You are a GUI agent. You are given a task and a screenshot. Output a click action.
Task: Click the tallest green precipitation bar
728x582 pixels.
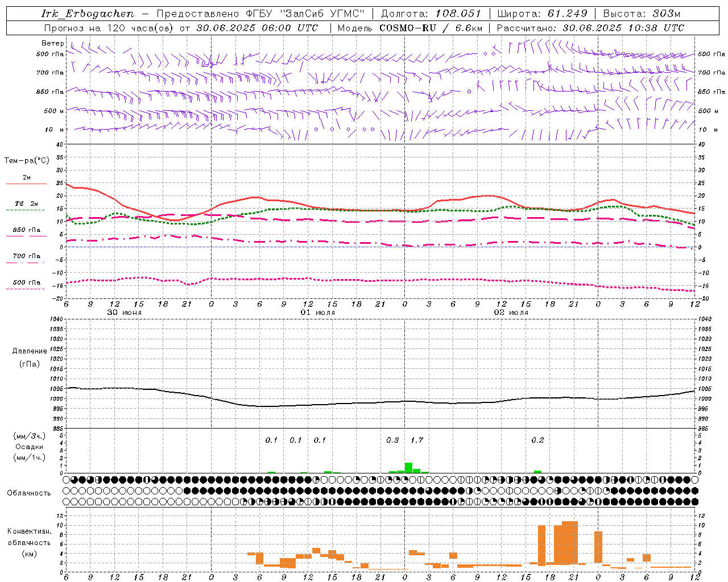(x=408, y=468)
